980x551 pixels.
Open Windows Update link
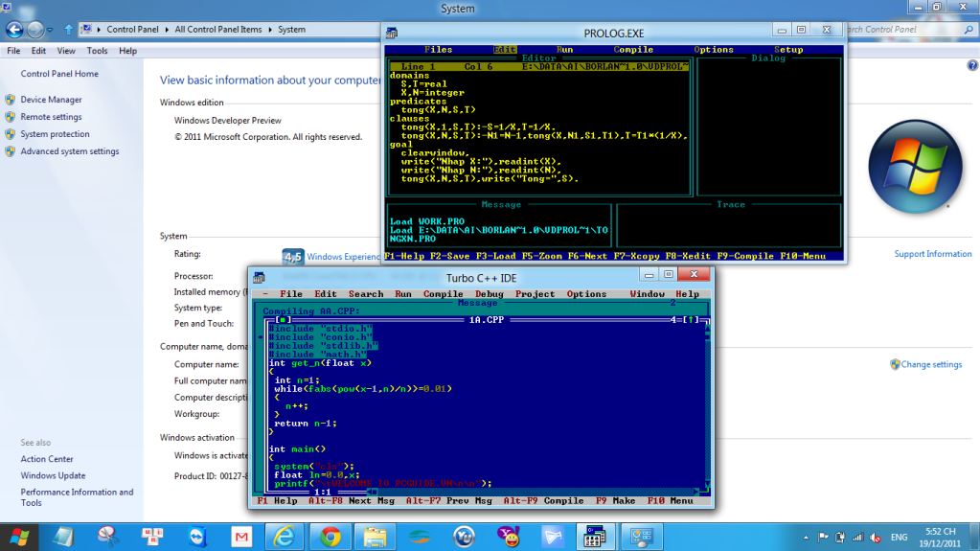click(53, 475)
